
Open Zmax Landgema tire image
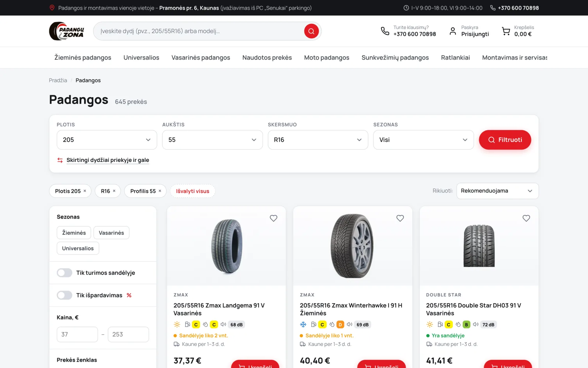click(226, 246)
